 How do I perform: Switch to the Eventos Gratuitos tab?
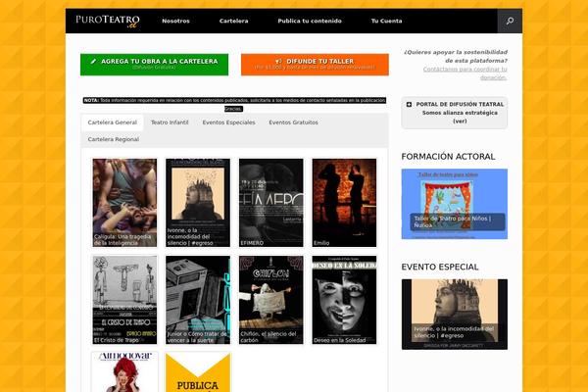point(293,122)
